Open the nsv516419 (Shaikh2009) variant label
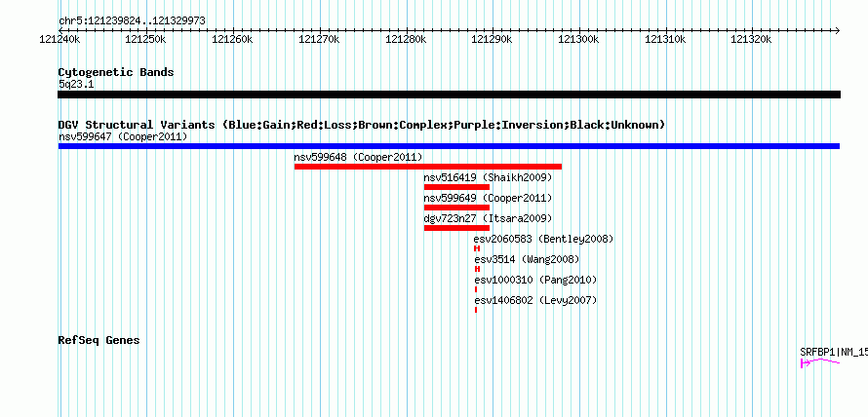 [x=488, y=177]
